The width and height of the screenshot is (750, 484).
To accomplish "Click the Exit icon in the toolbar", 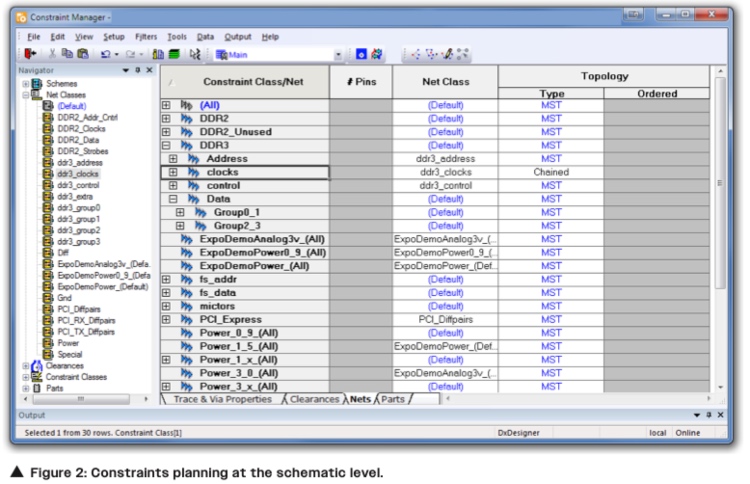I will [x=30, y=54].
